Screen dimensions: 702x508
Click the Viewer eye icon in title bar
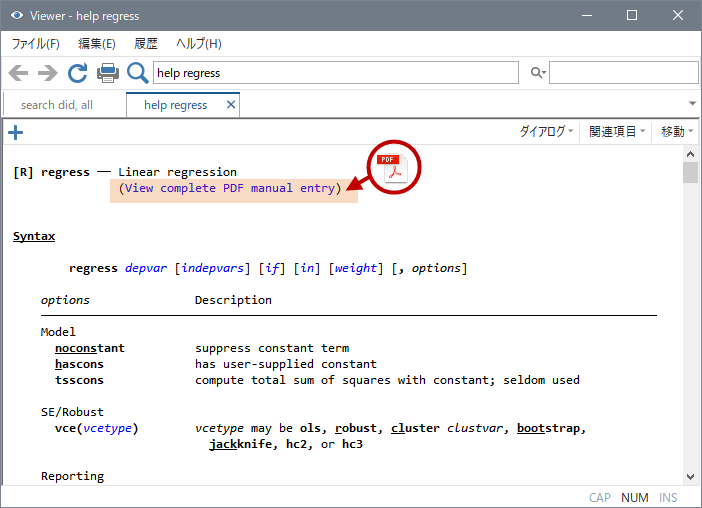(17, 15)
